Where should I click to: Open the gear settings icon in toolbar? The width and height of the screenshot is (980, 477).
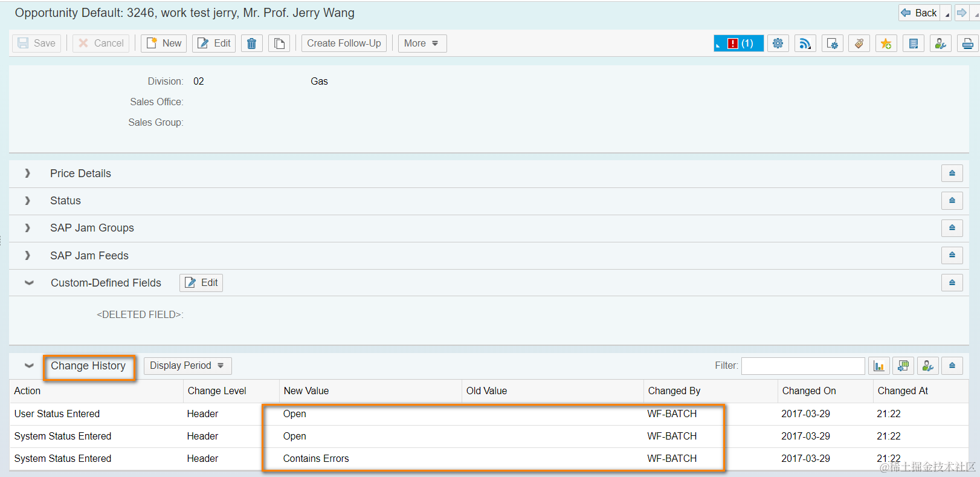tap(778, 44)
